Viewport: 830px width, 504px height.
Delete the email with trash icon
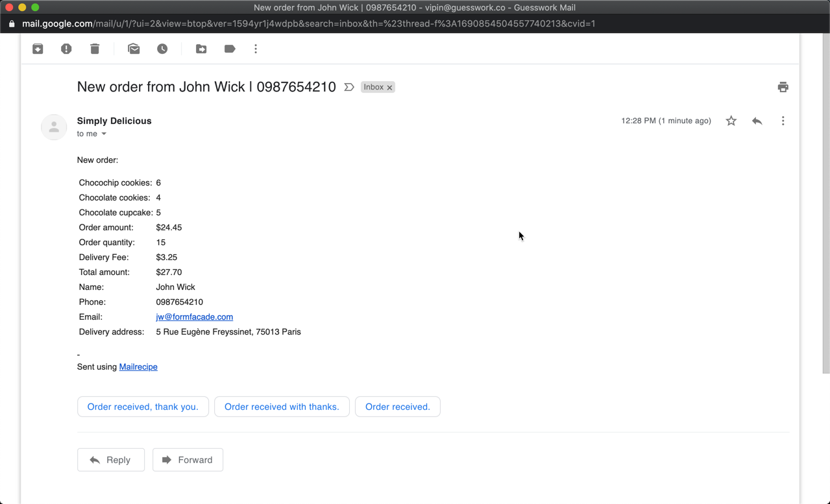click(x=95, y=49)
